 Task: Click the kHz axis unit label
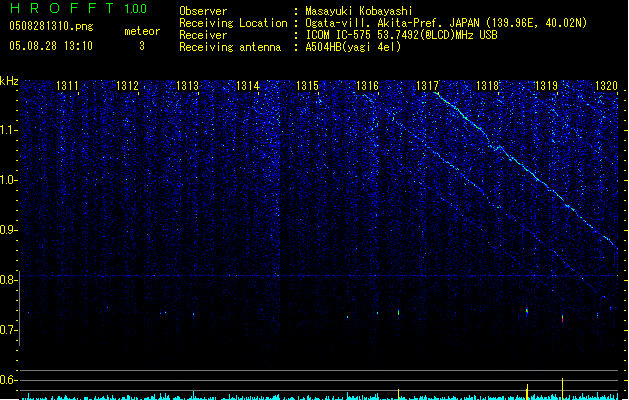[9, 81]
